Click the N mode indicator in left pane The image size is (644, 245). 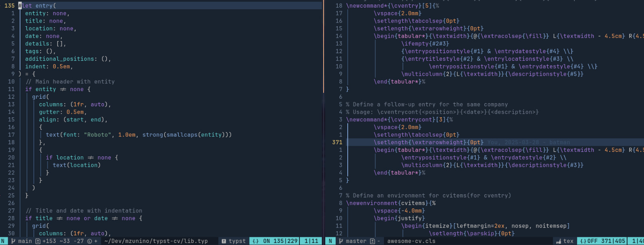[x=3, y=241]
